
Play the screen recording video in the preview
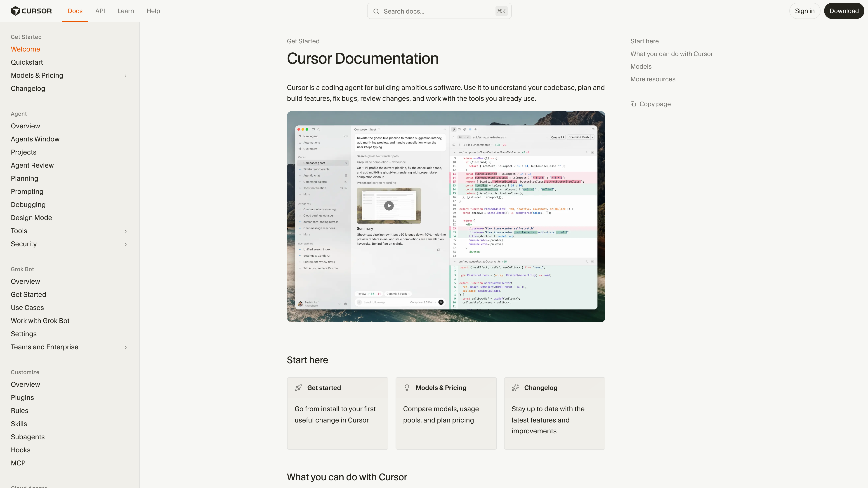point(389,205)
